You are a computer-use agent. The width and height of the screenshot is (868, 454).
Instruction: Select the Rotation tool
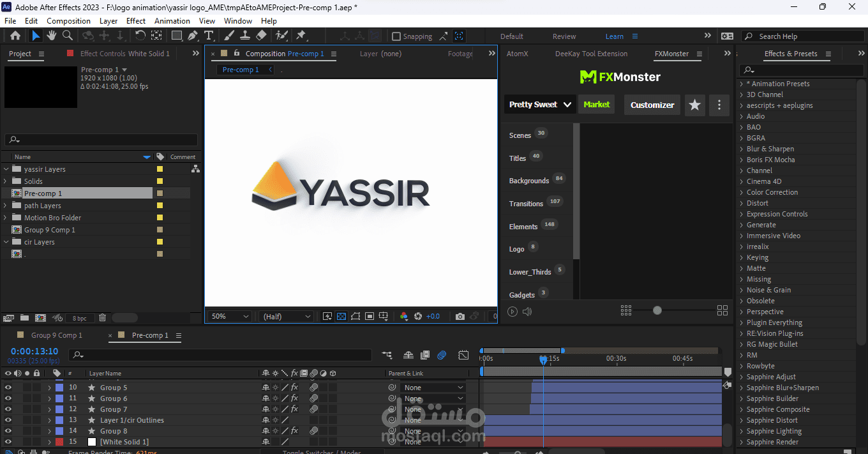pos(140,36)
